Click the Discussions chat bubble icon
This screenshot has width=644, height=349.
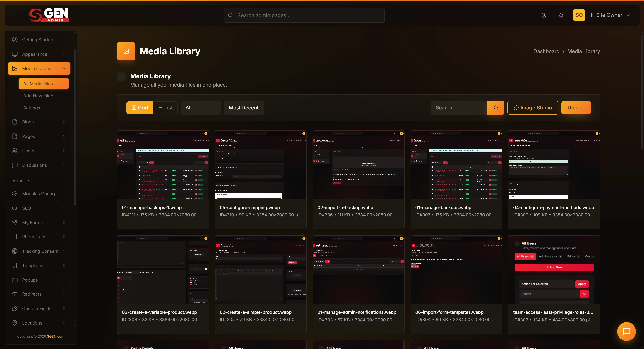tap(15, 165)
